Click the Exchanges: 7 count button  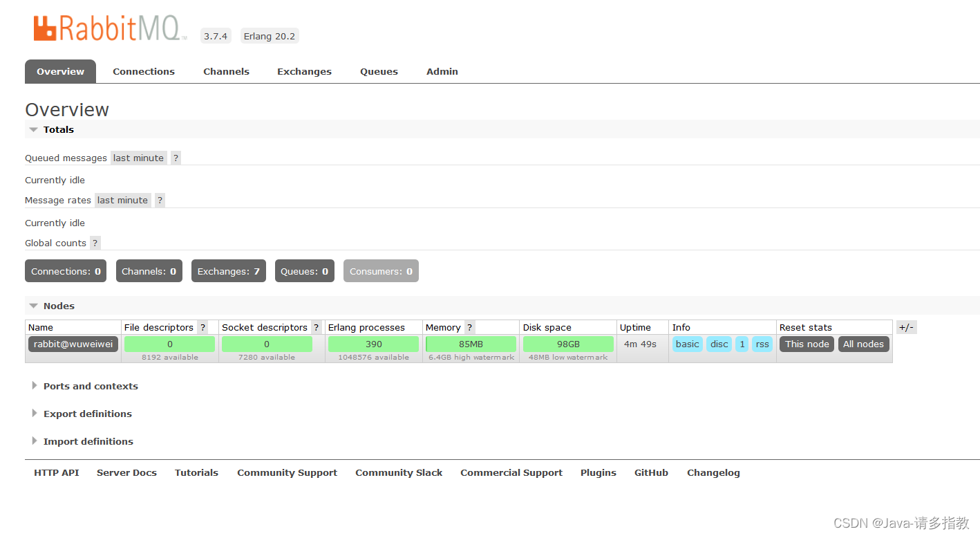pos(229,271)
